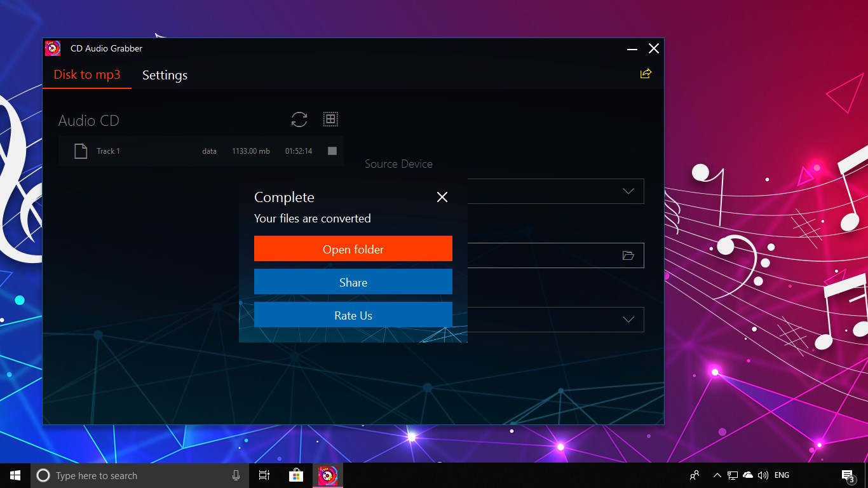This screenshot has width=868, height=488.
Task: Click the select all tracks grid icon
Action: point(330,119)
